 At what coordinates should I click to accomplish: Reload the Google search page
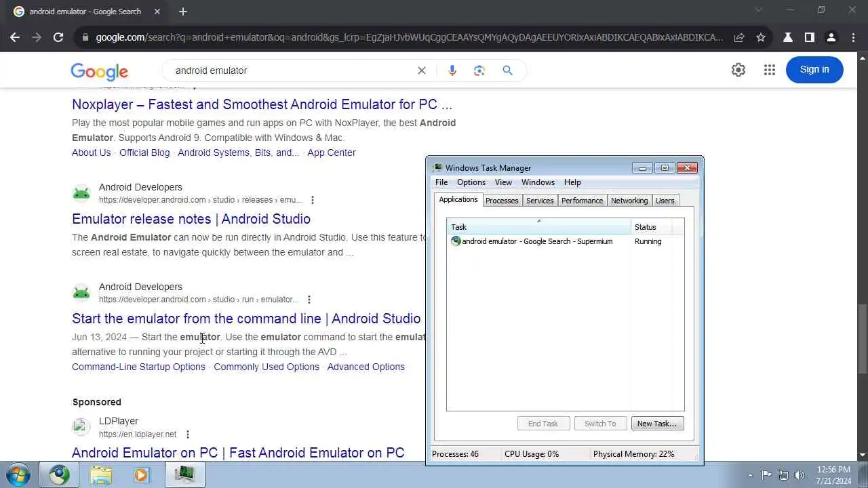58,38
